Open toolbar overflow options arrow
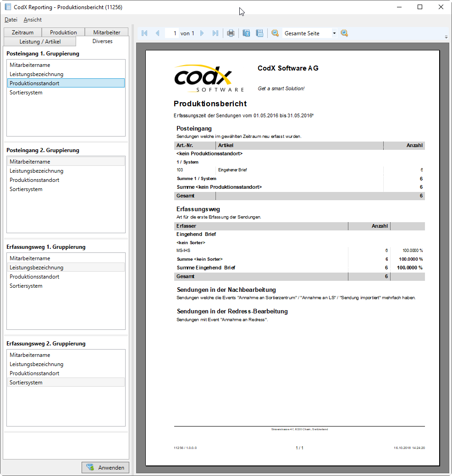Screen dimensions: 452x476 pos(446,37)
